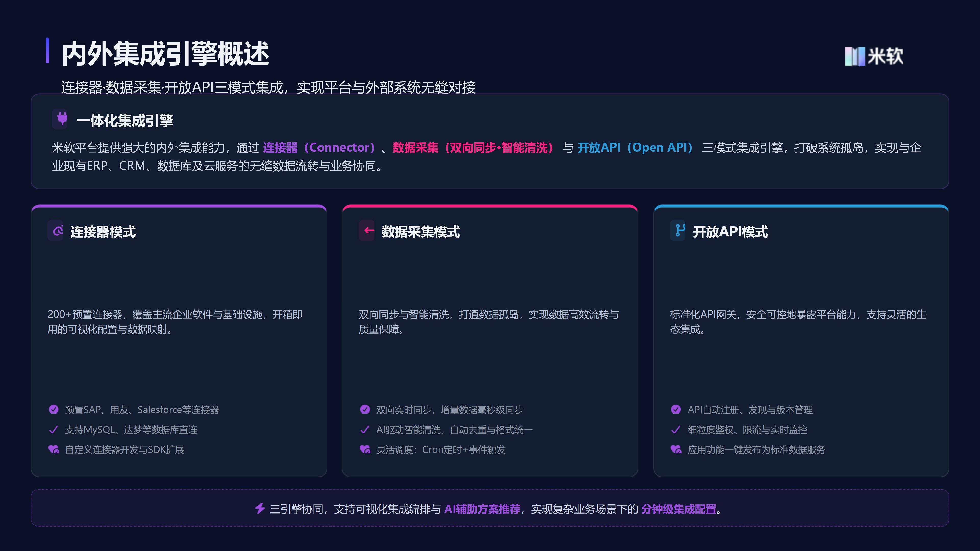Click the heart icon beside 灵活调度
Image resolution: width=980 pixels, height=551 pixels.
point(365,449)
